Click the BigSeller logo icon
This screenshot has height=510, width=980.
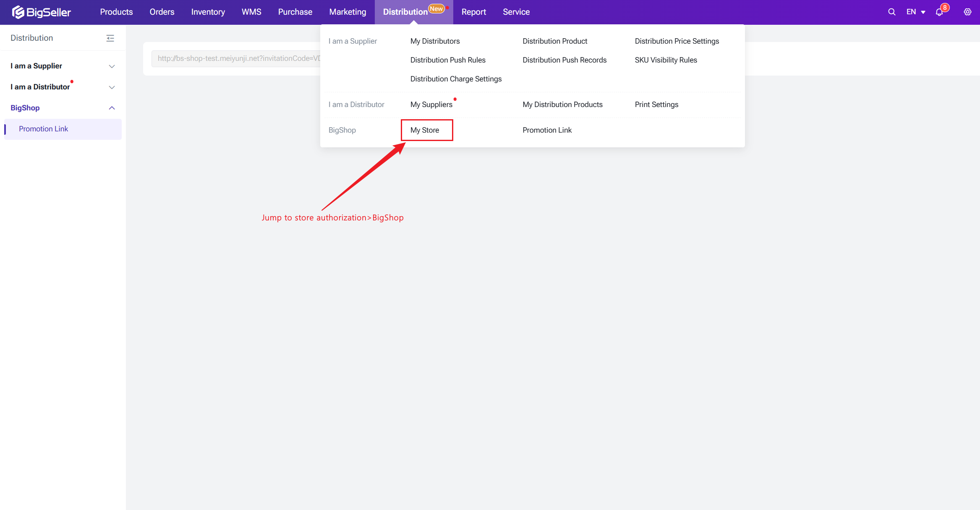(x=18, y=12)
